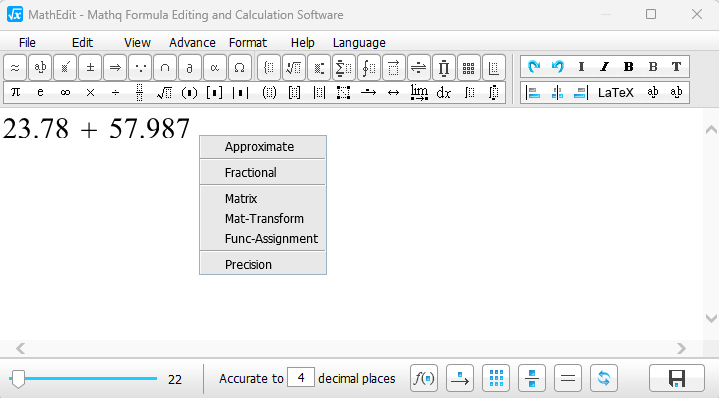Insert round parentheses template with filled box
This screenshot has width=719, height=398.
(x=189, y=93)
